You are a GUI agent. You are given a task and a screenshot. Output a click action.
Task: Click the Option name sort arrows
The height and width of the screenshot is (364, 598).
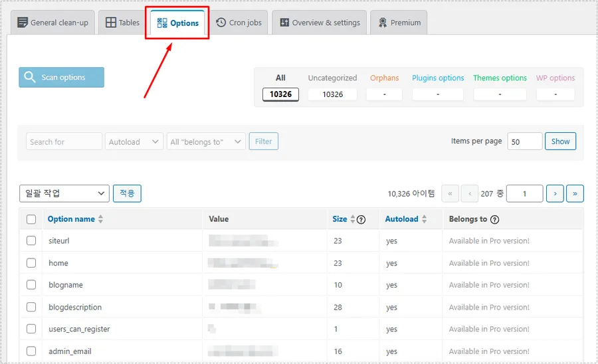(x=101, y=219)
